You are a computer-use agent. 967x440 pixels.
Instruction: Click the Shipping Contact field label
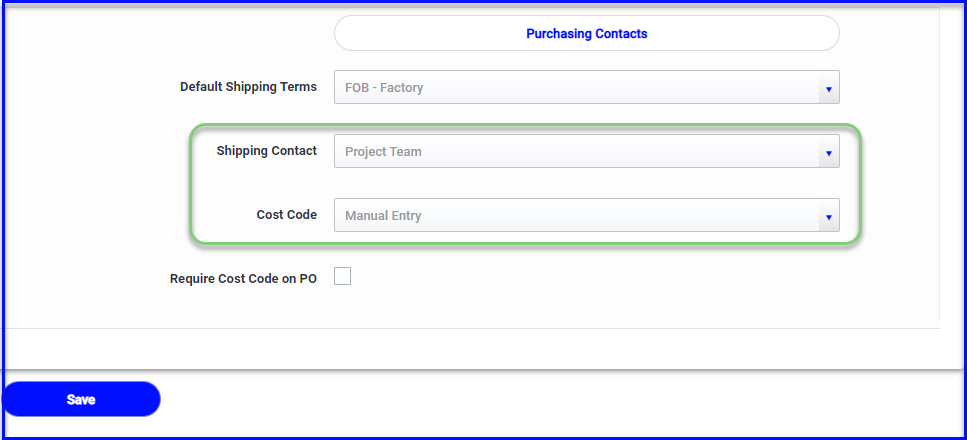pyautogui.click(x=266, y=151)
